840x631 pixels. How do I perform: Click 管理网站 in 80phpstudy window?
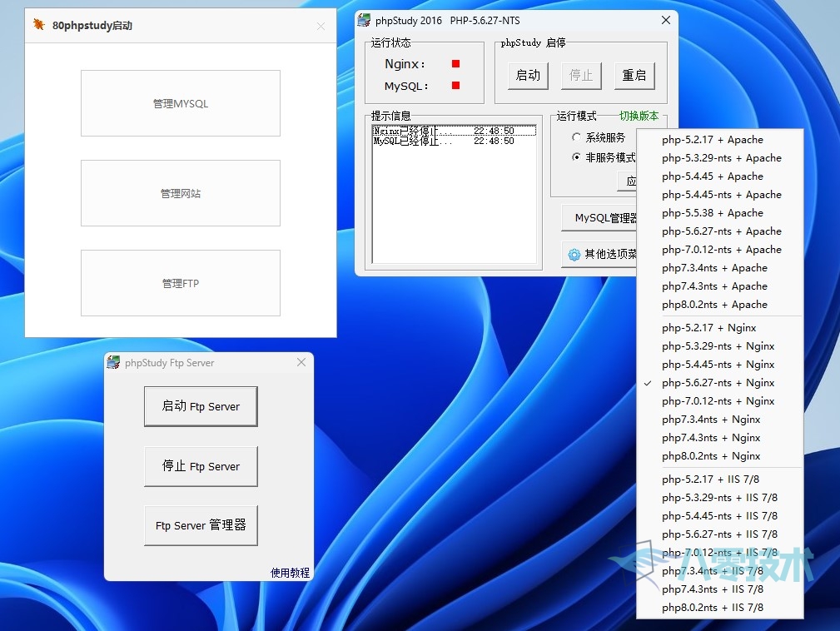(x=181, y=193)
